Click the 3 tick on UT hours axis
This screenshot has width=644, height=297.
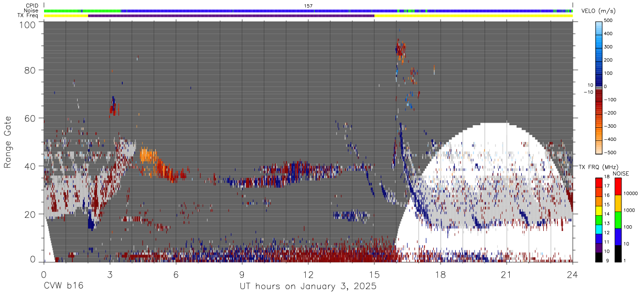click(x=110, y=274)
